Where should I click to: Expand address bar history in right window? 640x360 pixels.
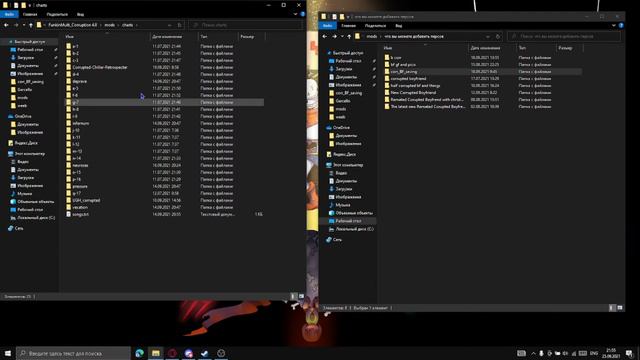[488, 36]
